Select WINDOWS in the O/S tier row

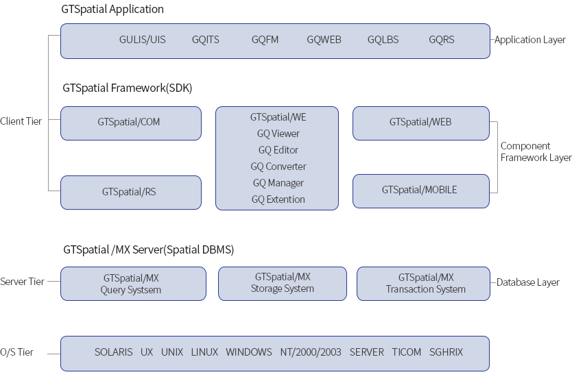tap(248, 352)
